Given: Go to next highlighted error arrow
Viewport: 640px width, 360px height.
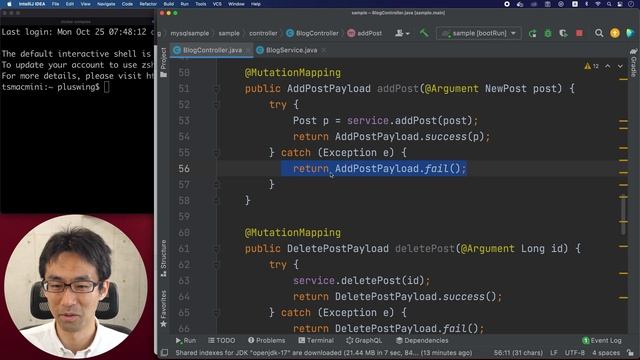Looking at the screenshot, I should point(620,66).
